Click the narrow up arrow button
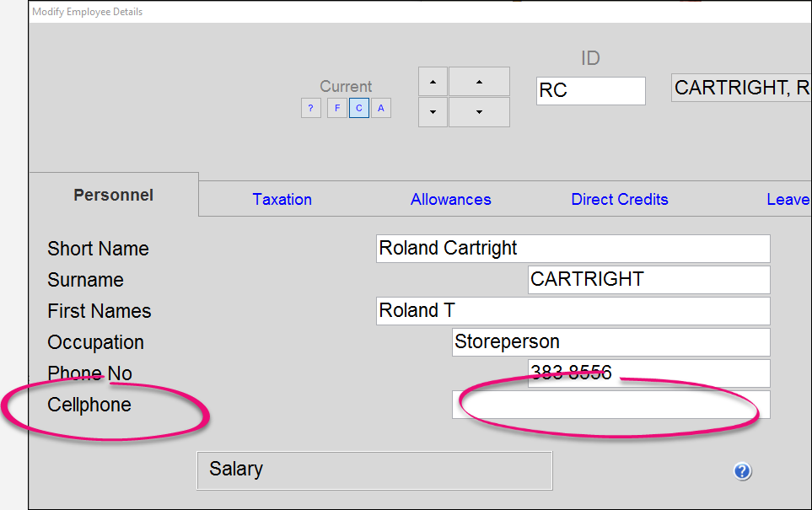This screenshot has width=812, height=510. point(433,81)
